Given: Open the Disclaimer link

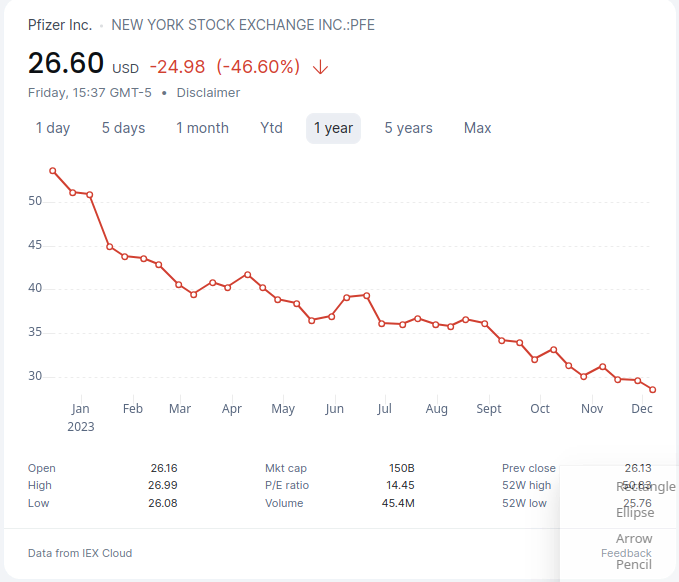Looking at the screenshot, I should (208, 93).
